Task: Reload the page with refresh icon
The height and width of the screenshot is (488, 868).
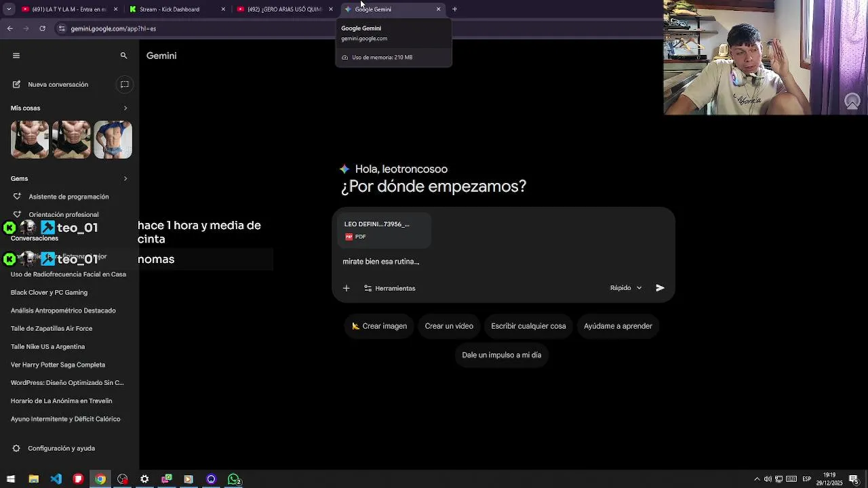Action: 43,28
